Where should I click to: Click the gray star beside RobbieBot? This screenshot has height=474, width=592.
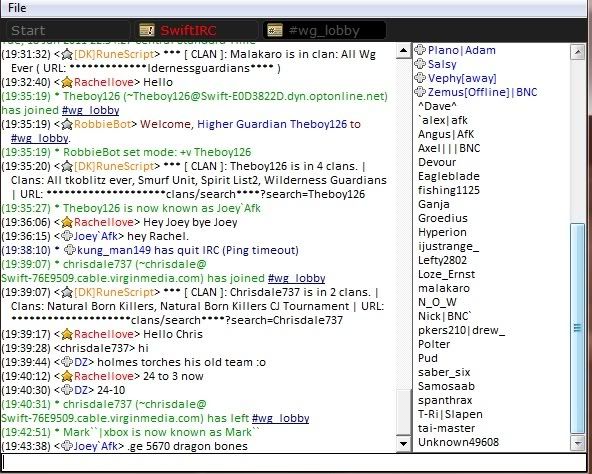tap(67, 124)
